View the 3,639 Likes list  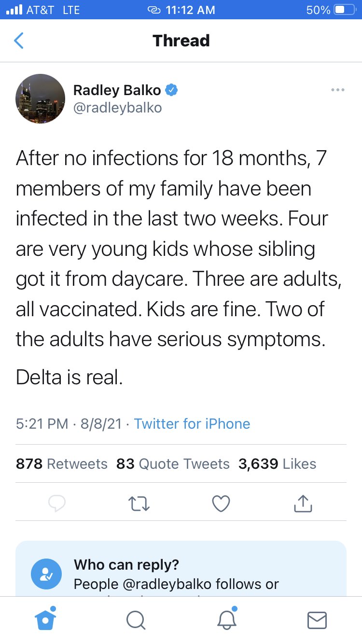pyautogui.click(x=277, y=464)
